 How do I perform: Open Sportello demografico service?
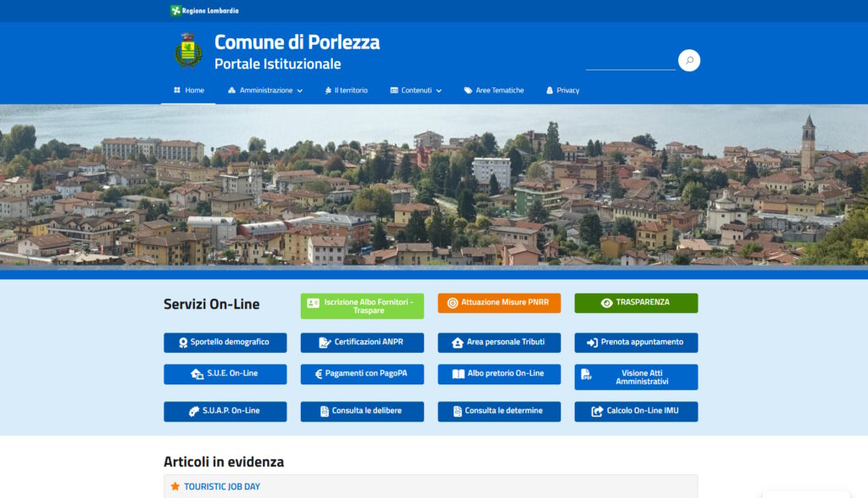tap(225, 343)
